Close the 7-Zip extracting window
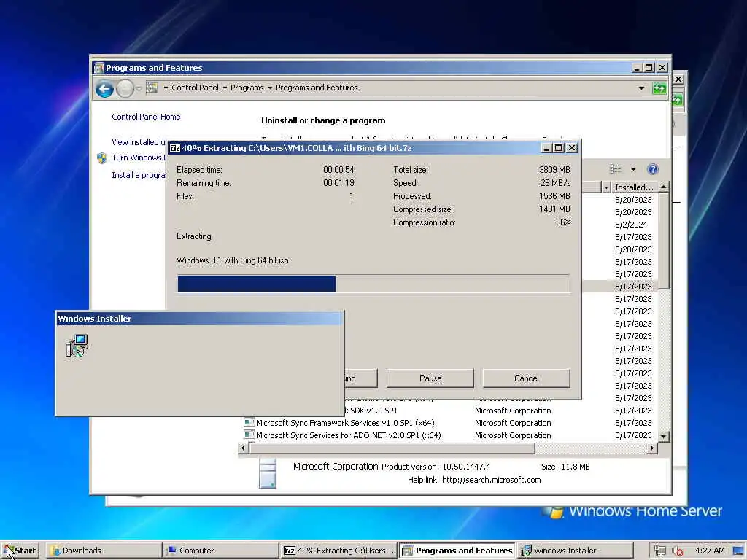 click(572, 148)
